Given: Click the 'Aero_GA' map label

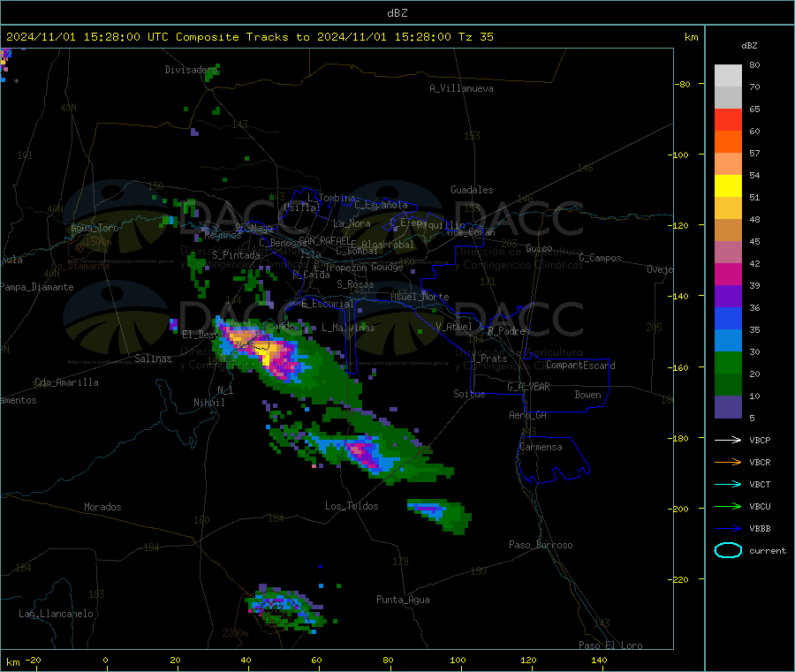Looking at the screenshot, I should (x=527, y=415).
